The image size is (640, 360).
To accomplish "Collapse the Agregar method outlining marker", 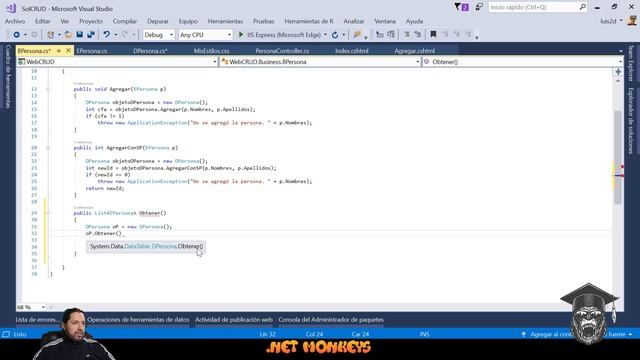I will point(48,89).
